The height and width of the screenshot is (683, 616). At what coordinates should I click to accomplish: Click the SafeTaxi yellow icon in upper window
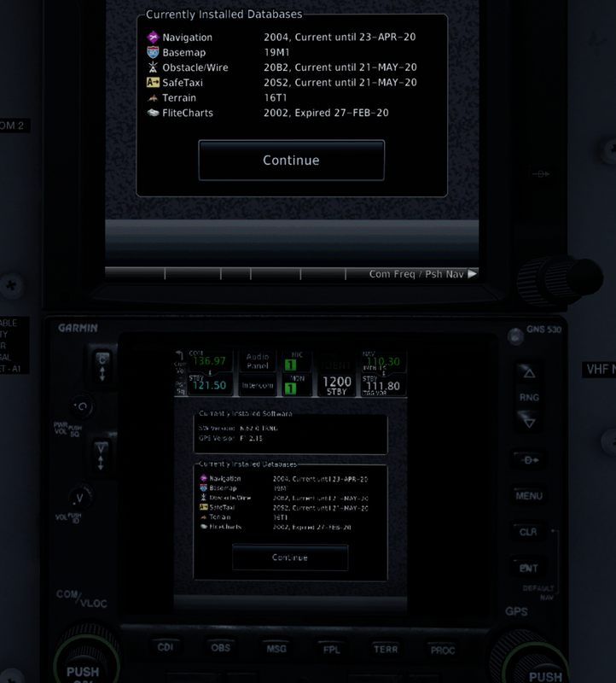(153, 82)
